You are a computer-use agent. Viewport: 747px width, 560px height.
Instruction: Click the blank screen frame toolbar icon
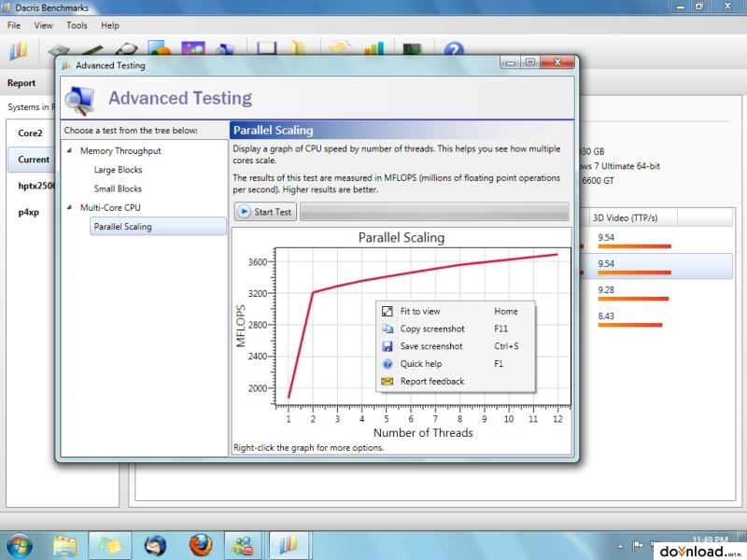click(x=266, y=49)
